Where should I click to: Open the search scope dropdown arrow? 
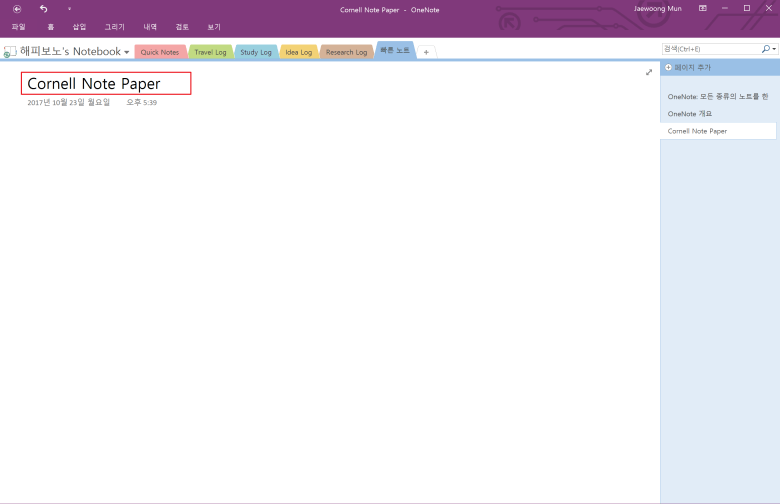pyautogui.click(x=774, y=49)
